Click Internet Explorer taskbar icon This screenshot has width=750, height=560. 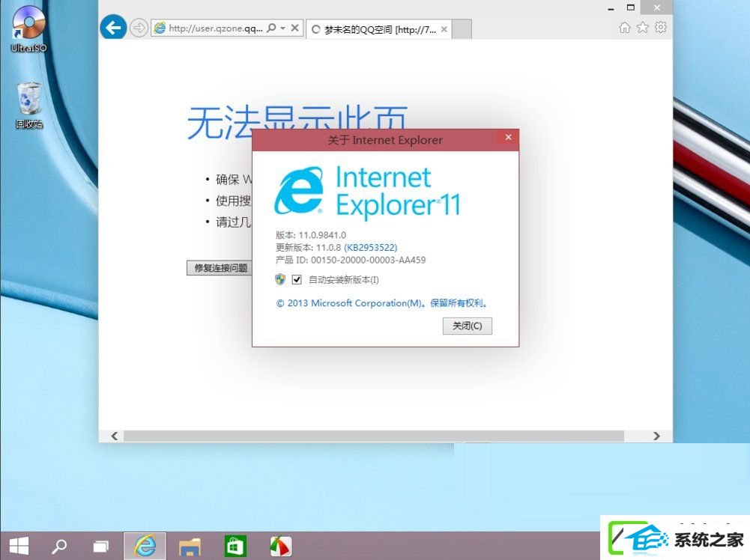(145, 546)
